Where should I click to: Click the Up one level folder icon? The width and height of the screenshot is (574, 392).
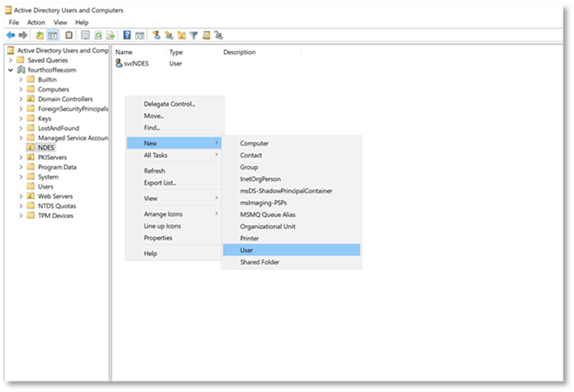coord(40,35)
